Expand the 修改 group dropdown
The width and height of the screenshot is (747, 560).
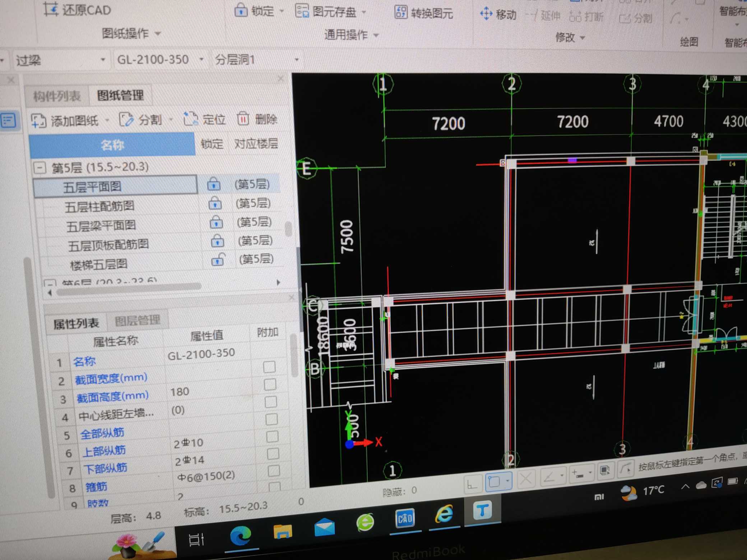pos(583,38)
